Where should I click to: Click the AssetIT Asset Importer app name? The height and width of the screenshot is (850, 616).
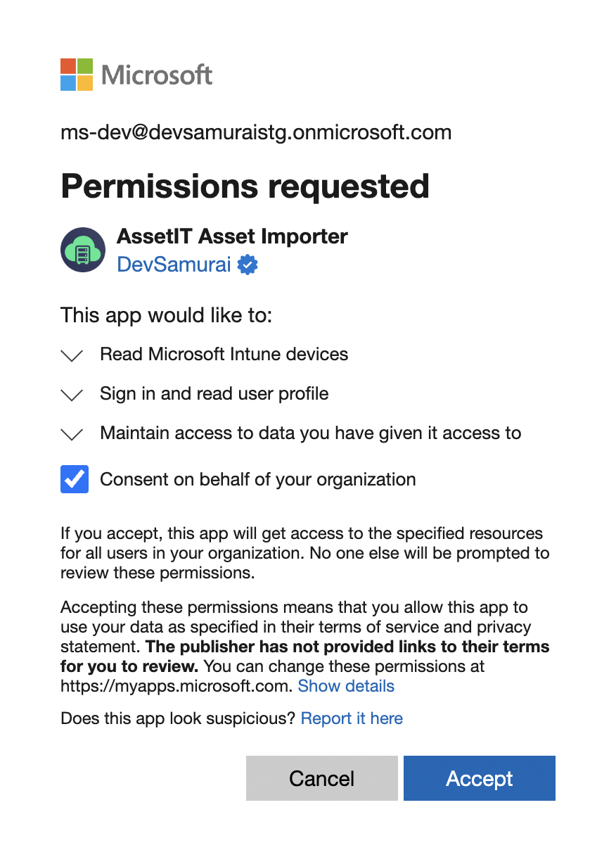(x=232, y=236)
